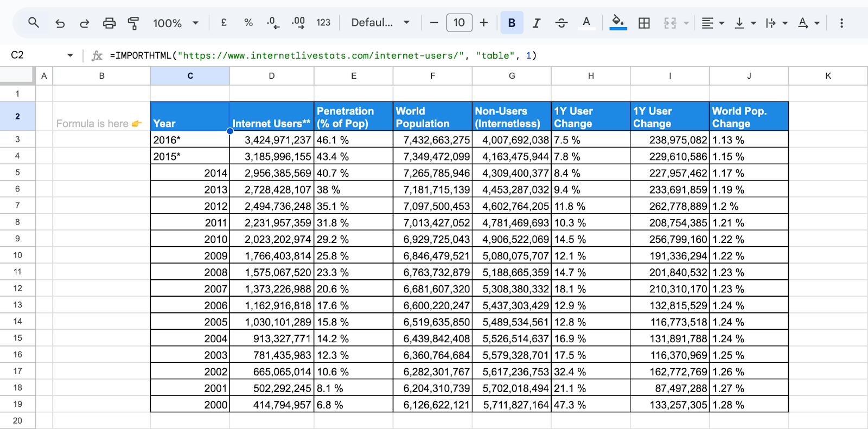Toggle strikethrough formatting

pos(561,23)
